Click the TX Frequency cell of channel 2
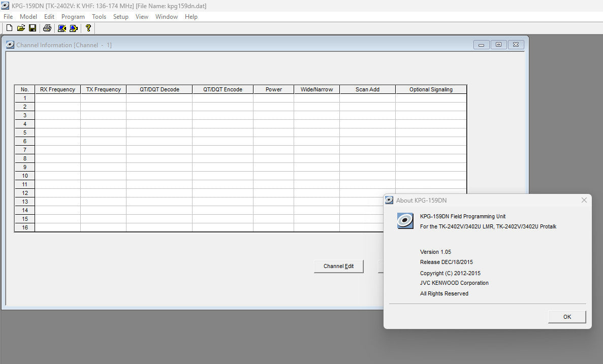Viewport: 603px width, 364px height. click(104, 107)
